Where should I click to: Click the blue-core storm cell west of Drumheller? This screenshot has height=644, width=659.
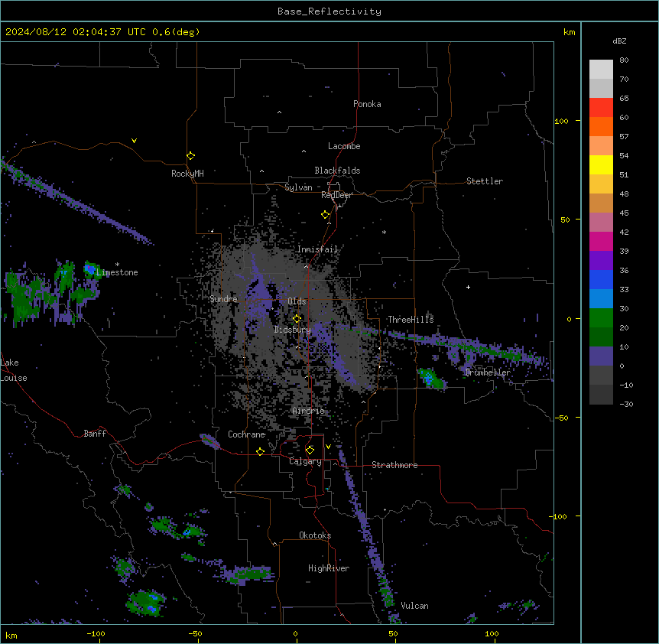pos(430,378)
